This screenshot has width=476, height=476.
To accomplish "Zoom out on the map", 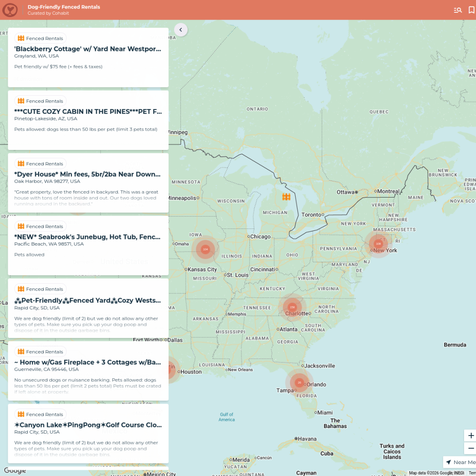I will pyautogui.click(x=471, y=448).
